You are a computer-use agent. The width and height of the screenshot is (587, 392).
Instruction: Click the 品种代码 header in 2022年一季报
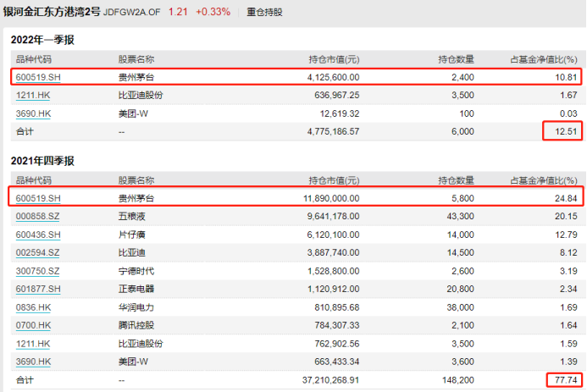(34, 59)
